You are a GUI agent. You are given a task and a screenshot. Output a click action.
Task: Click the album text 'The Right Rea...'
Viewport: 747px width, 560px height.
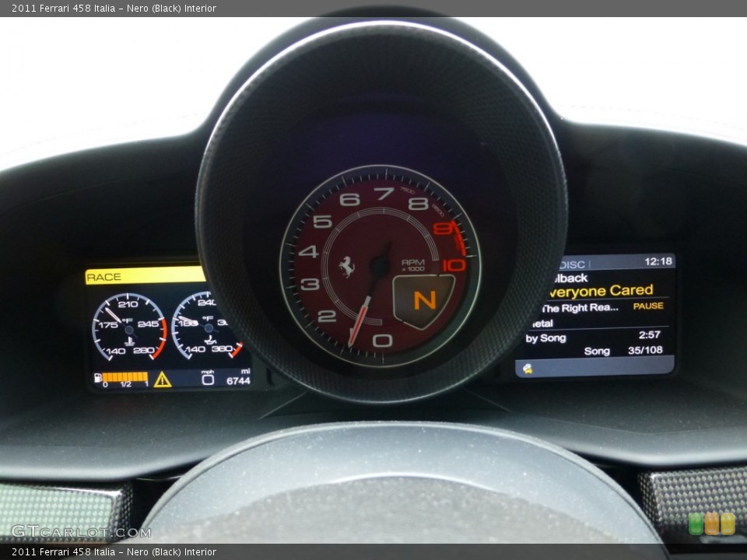(580, 308)
